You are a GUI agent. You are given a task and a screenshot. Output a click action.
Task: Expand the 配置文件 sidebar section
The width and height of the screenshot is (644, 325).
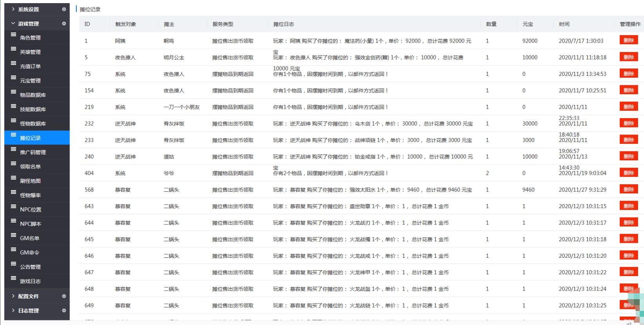pyautogui.click(x=28, y=296)
